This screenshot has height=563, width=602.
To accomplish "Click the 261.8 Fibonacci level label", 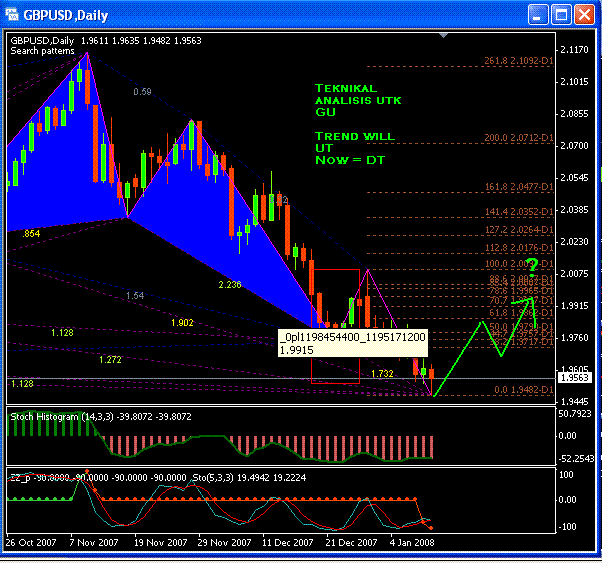I will (x=518, y=61).
